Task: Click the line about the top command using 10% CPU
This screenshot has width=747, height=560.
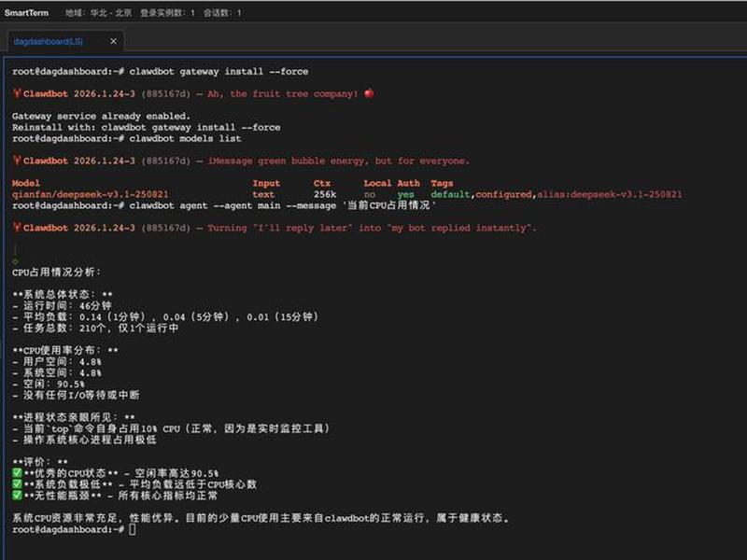Action: [x=172, y=428]
